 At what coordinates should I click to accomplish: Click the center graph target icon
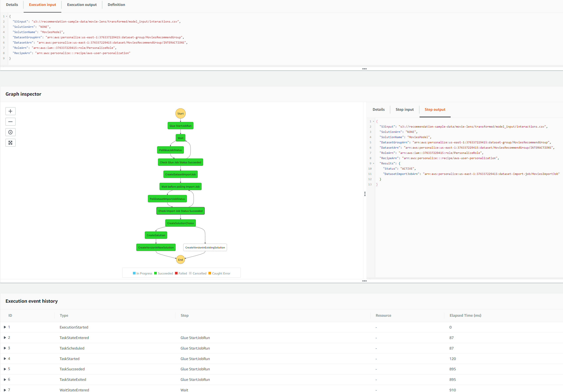[10, 132]
